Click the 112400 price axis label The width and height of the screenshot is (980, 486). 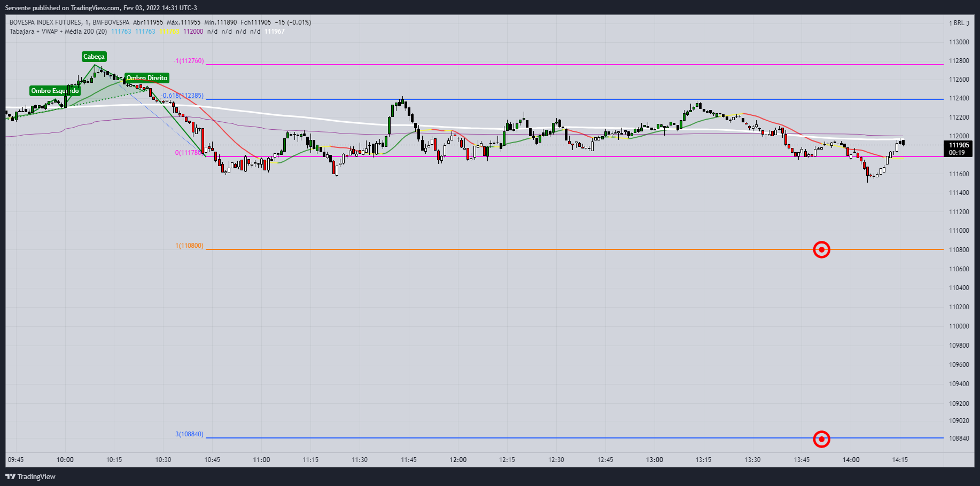click(x=959, y=98)
